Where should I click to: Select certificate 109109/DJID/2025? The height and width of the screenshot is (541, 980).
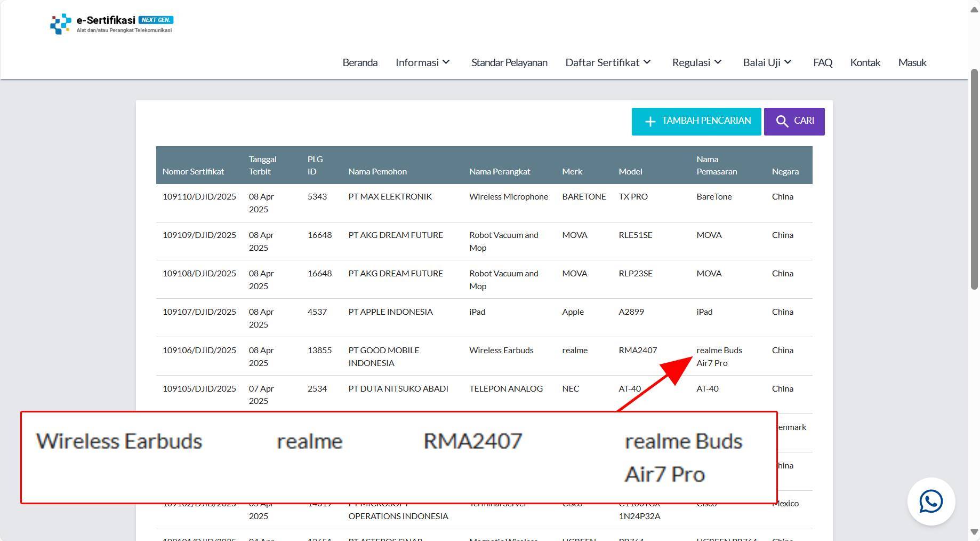coord(199,235)
